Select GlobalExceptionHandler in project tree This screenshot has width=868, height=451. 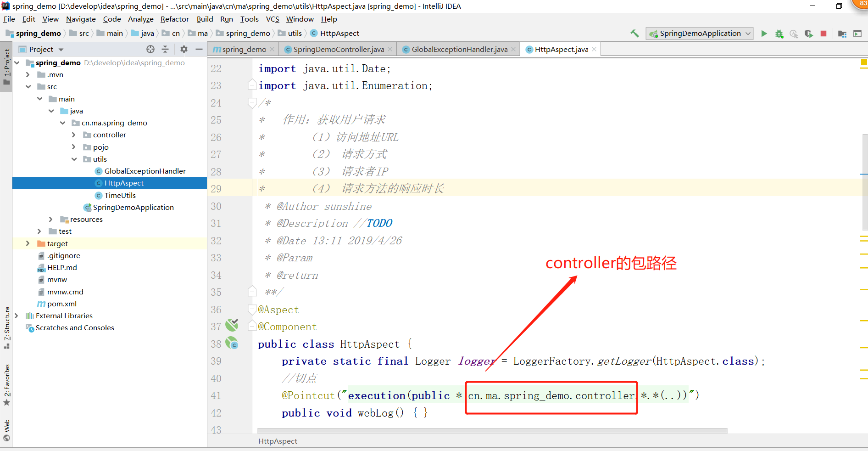pyautogui.click(x=145, y=171)
